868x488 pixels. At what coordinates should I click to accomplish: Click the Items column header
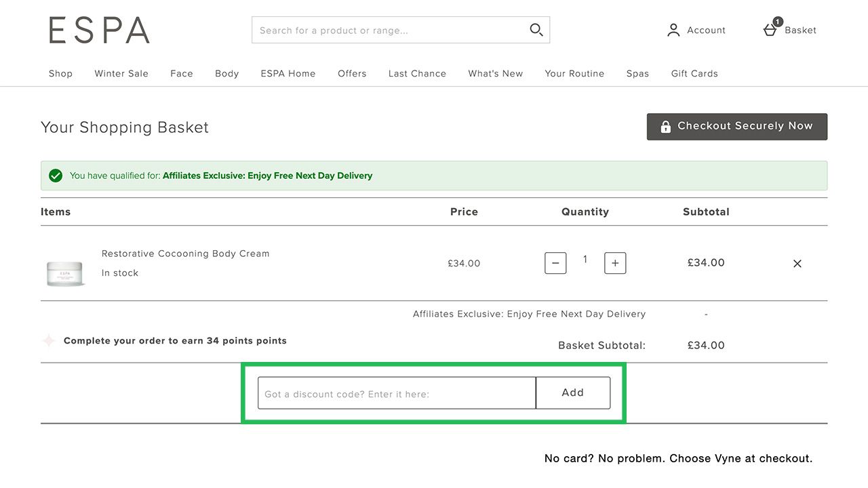(x=56, y=212)
